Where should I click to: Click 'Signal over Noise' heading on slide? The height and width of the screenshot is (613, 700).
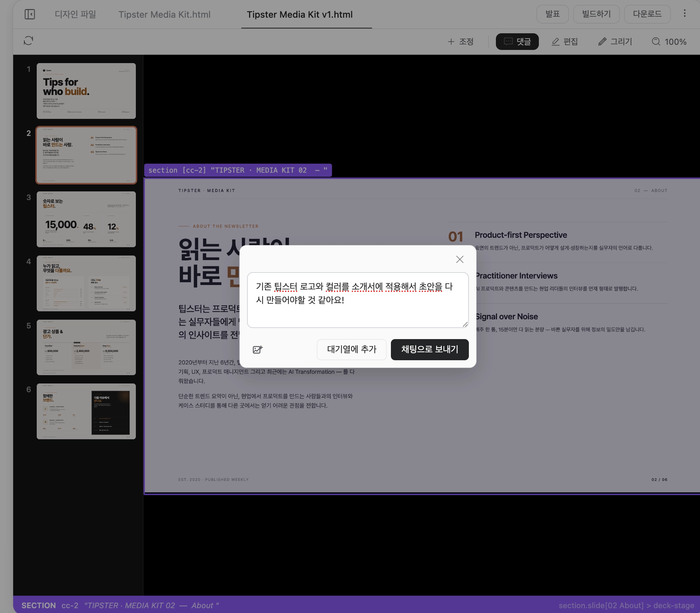point(507,317)
